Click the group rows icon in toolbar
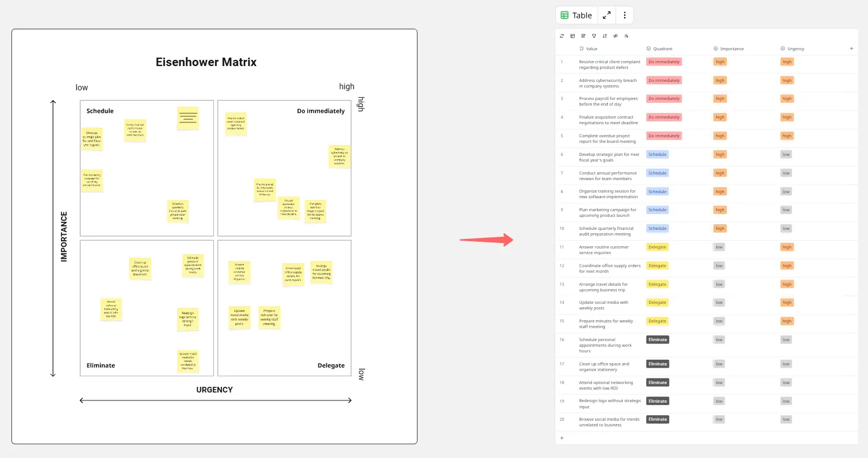Image resolution: width=868 pixels, height=458 pixels. coord(583,36)
